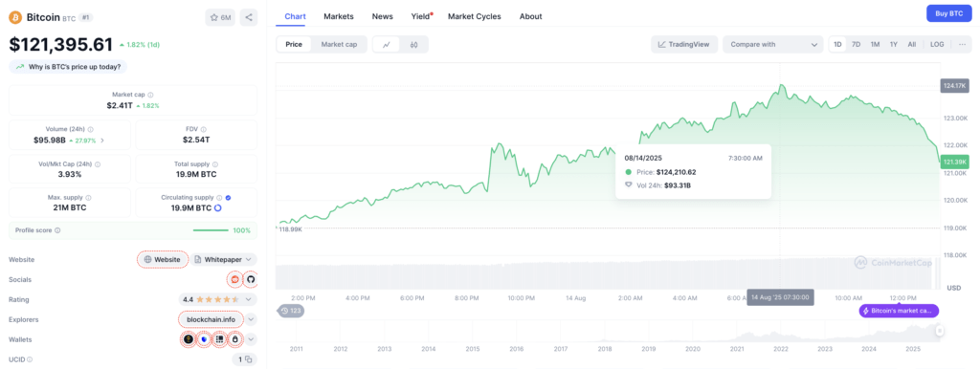Set chart range to All
This screenshot has width=980, height=369.
coord(912,44)
